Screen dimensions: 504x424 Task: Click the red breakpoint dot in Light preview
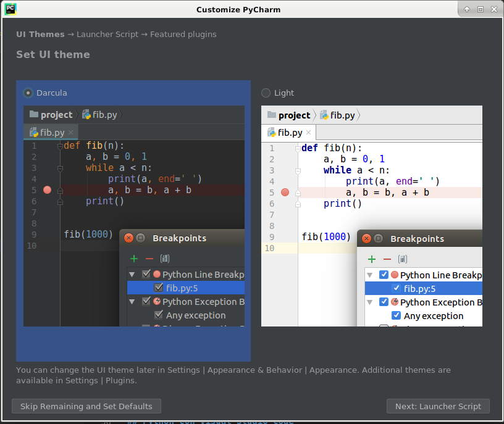(285, 193)
